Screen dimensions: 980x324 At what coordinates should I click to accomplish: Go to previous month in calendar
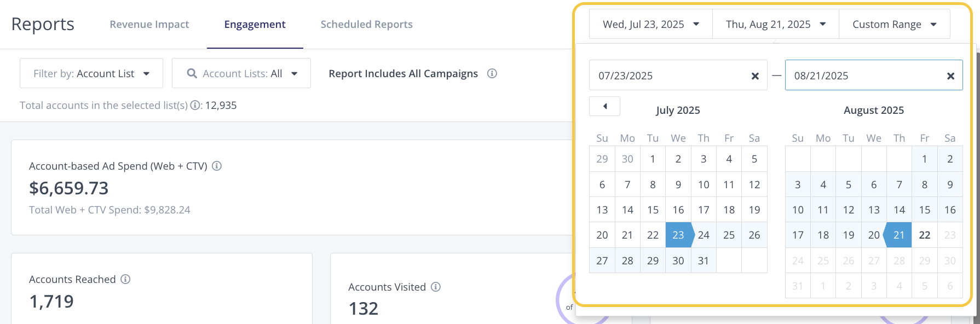coord(604,106)
